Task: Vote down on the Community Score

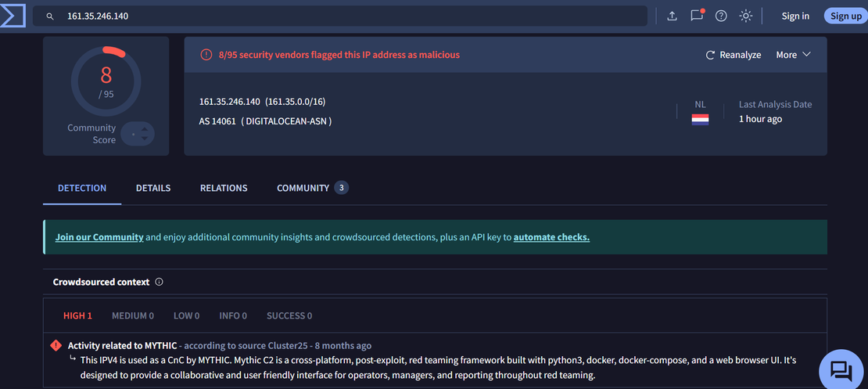Action: point(144,139)
